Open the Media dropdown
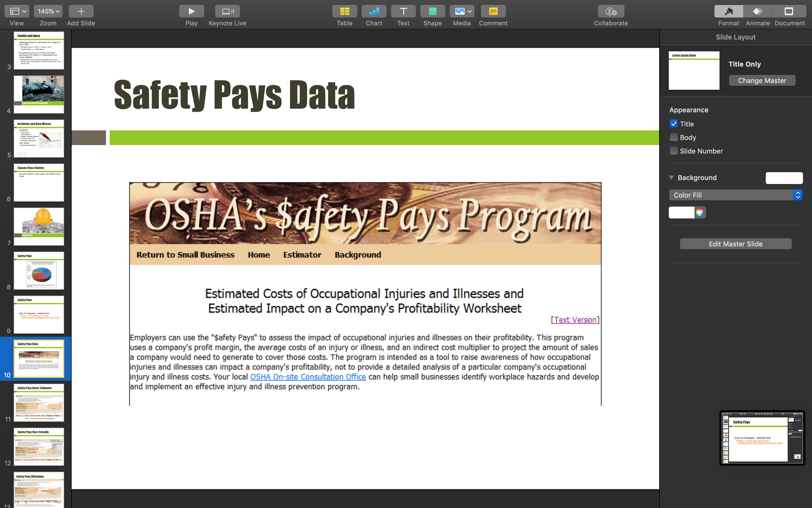The image size is (812, 508). pos(462,11)
